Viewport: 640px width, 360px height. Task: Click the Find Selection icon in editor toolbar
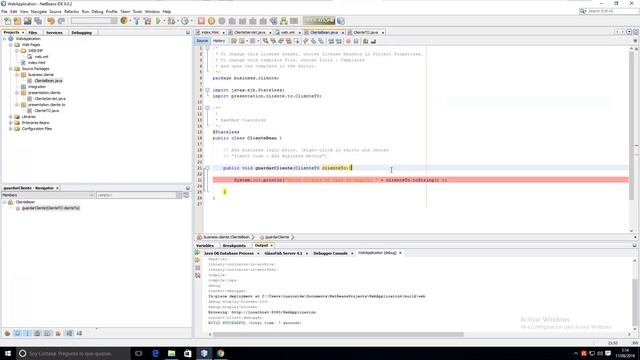coord(265,41)
